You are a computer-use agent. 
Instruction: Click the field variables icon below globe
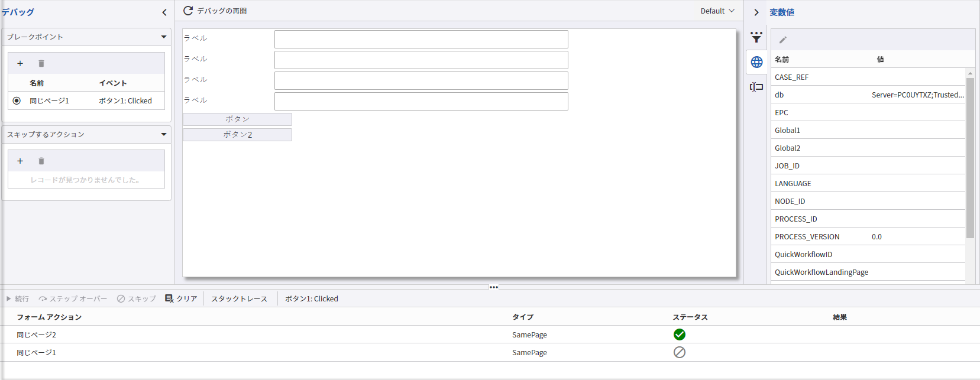point(756,87)
